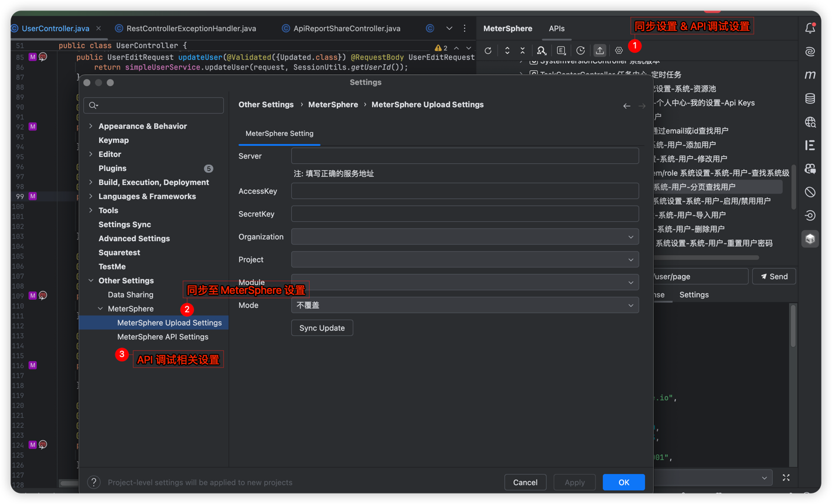Expand the Appearance & Behavior settings node
This screenshot has width=832, height=504.
point(91,126)
